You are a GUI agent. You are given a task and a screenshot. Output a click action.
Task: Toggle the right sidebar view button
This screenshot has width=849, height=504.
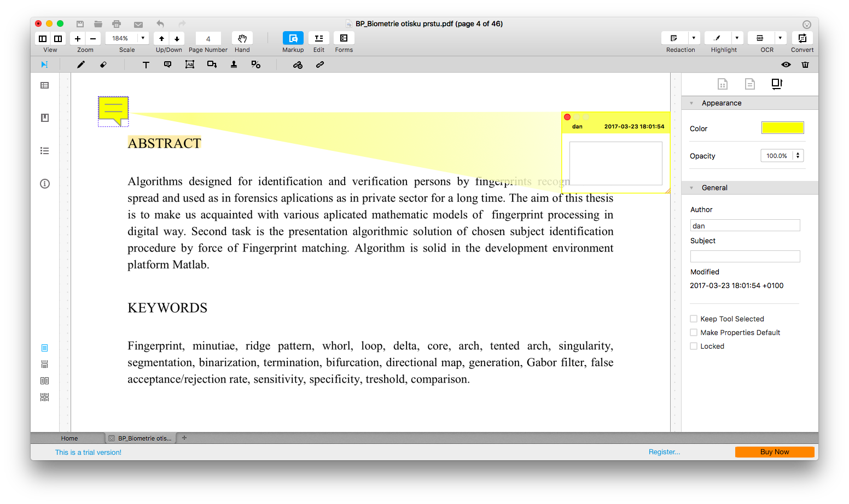58,38
